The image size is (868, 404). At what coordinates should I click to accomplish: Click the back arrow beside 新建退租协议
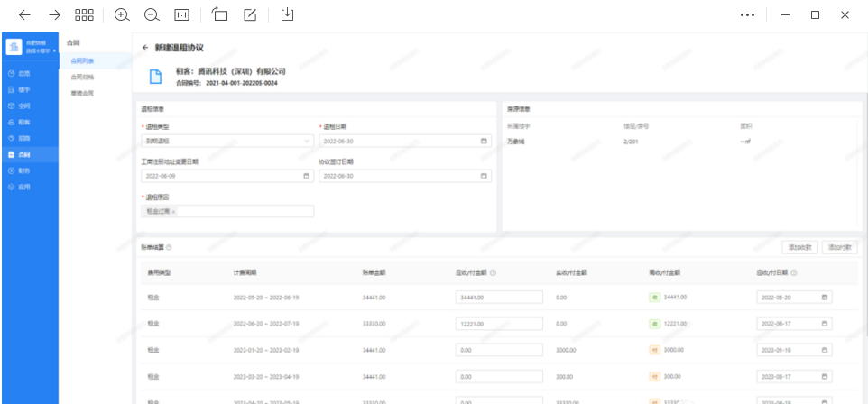(145, 47)
